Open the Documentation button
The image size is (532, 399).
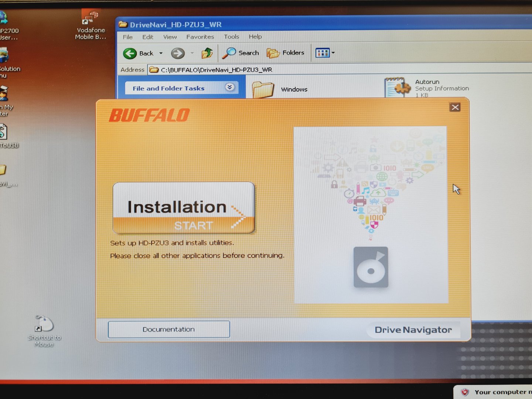point(169,329)
